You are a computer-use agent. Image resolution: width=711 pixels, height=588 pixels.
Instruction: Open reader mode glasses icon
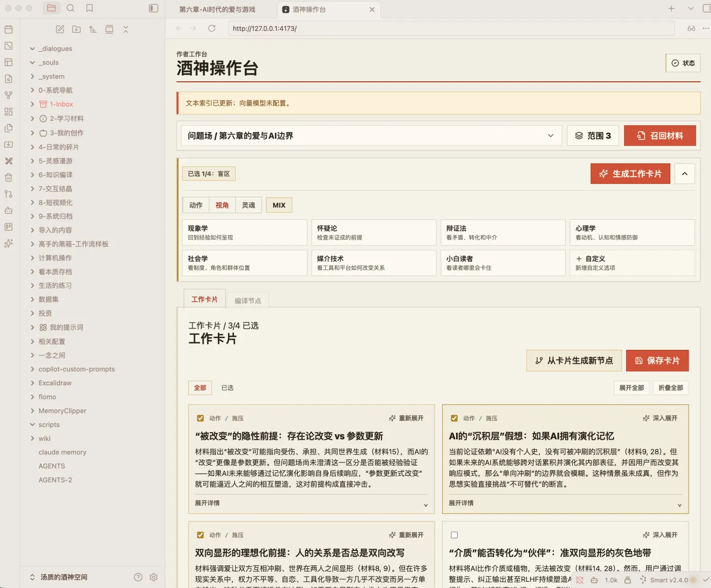pyautogui.click(x=691, y=28)
